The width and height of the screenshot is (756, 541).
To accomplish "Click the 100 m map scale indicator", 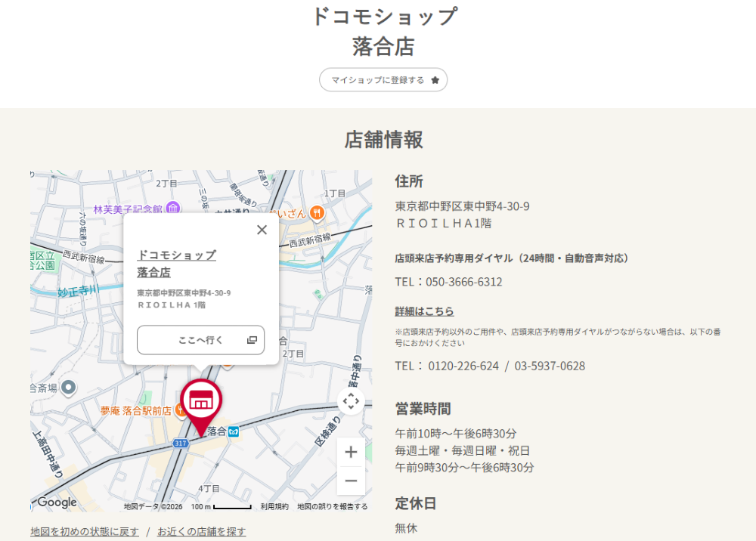I will [x=222, y=507].
